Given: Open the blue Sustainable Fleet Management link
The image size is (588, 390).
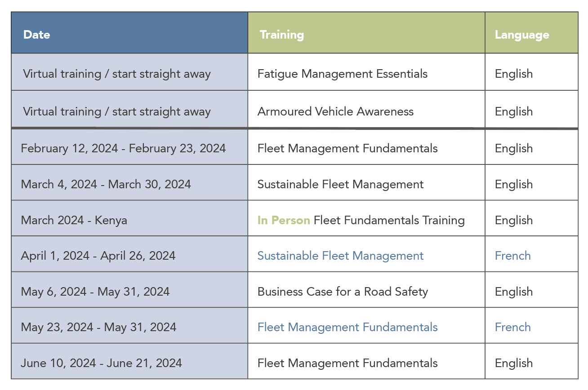Looking at the screenshot, I should 340,256.
